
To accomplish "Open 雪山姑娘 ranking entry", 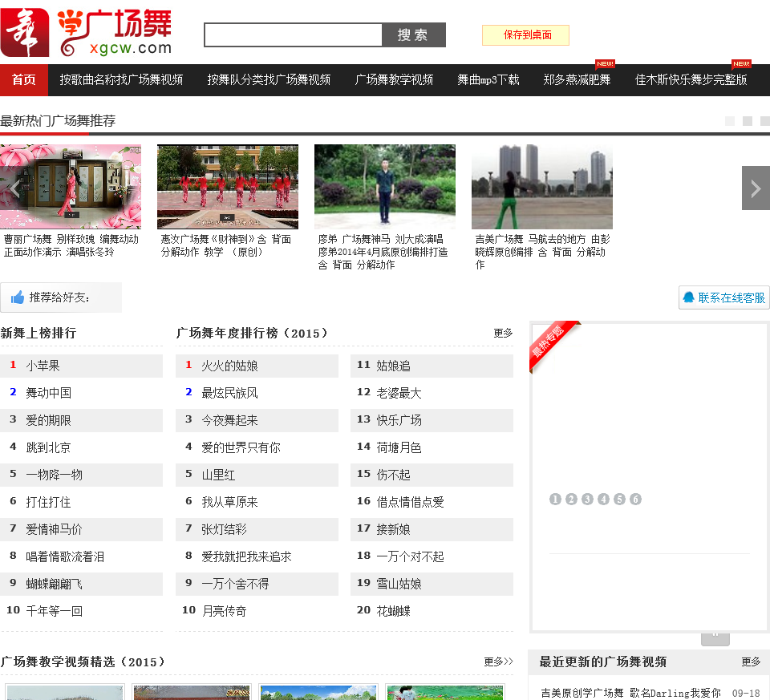I will 399,584.
